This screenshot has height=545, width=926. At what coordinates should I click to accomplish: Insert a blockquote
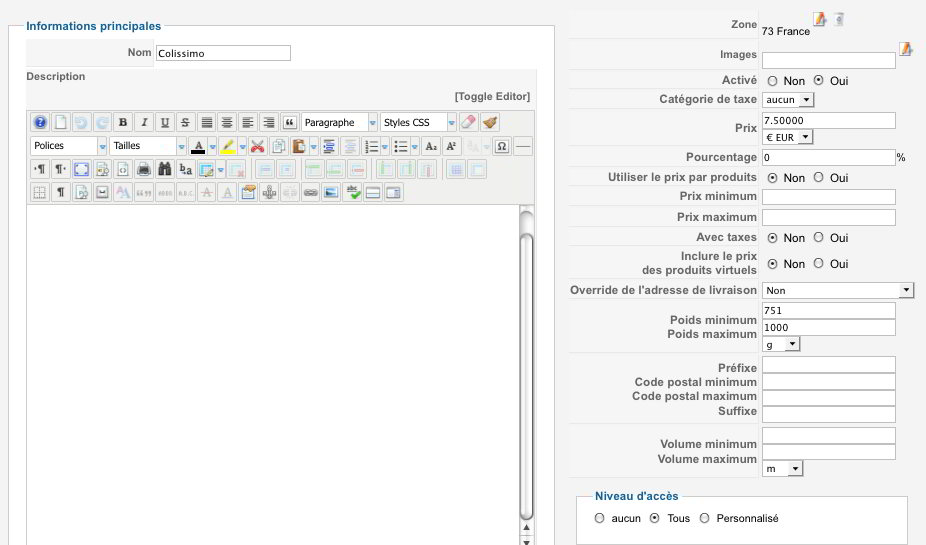289,122
